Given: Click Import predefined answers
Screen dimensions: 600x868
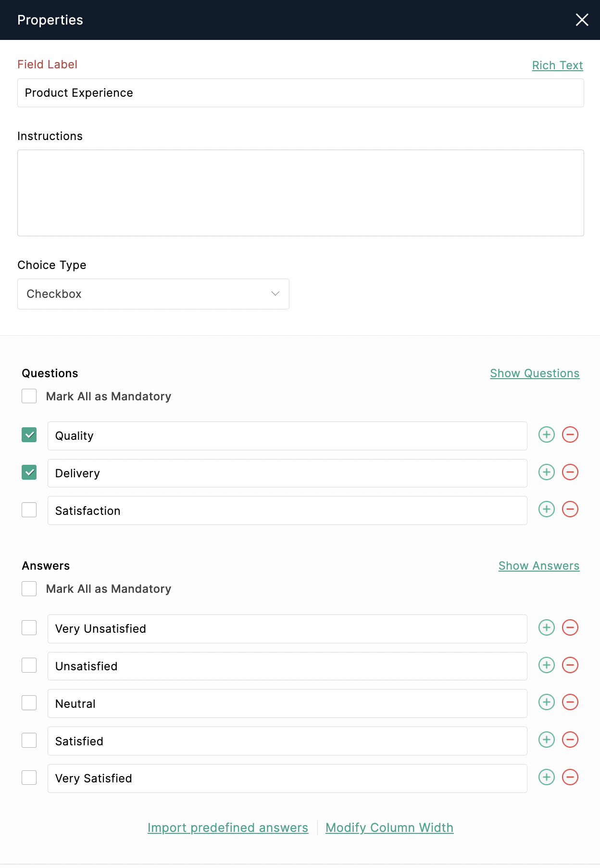Looking at the screenshot, I should (x=228, y=828).
